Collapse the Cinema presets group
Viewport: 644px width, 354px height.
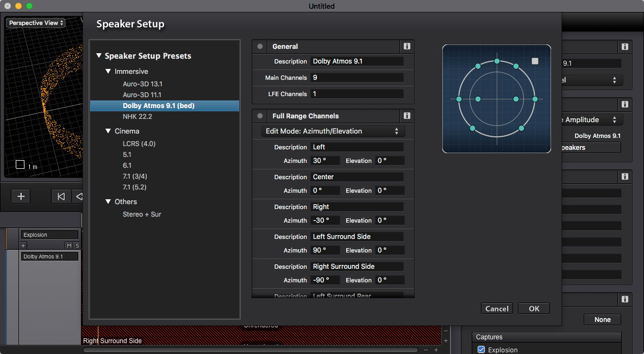108,131
